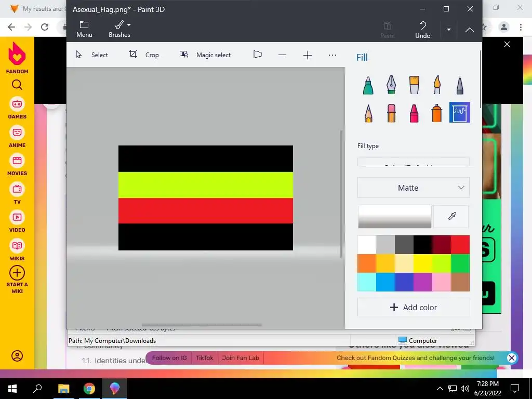The height and width of the screenshot is (399, 532).
Task: Zoom in with the plus icon
Action: coord(308,55)
